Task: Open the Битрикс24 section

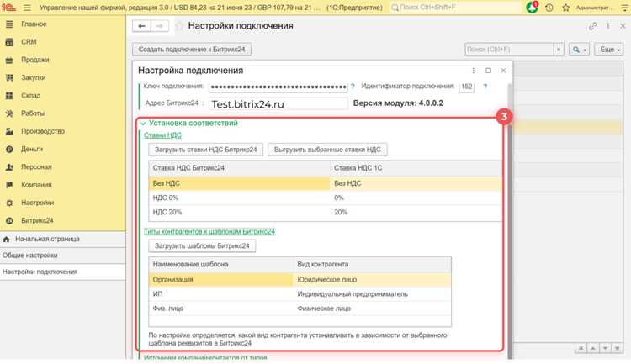Action: (x=37, y=221)
